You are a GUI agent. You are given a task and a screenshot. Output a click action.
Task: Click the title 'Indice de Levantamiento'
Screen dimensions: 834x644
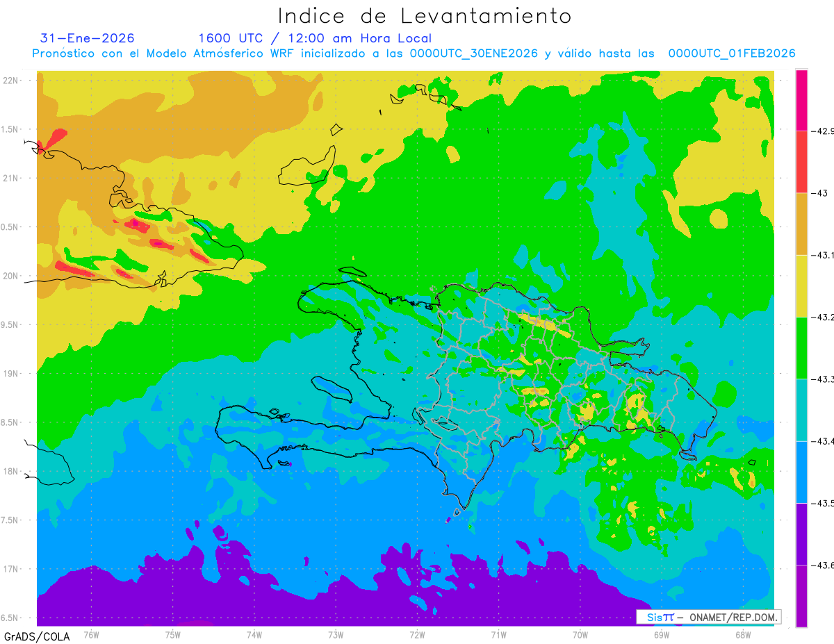coord(425,15)
